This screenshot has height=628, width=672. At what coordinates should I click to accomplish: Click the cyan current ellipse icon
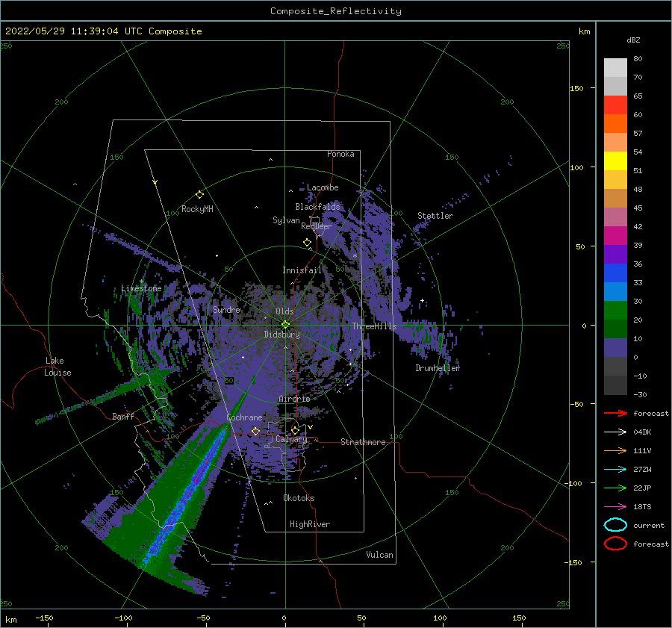click(x=615, y=525)
